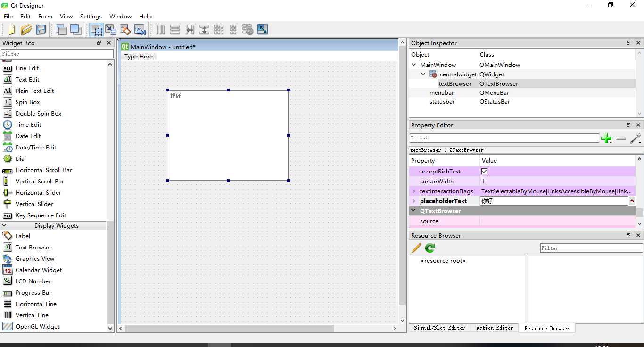644x347 pixels.
Task: Add dynamic property with green plus
Action: click(607, 139)
